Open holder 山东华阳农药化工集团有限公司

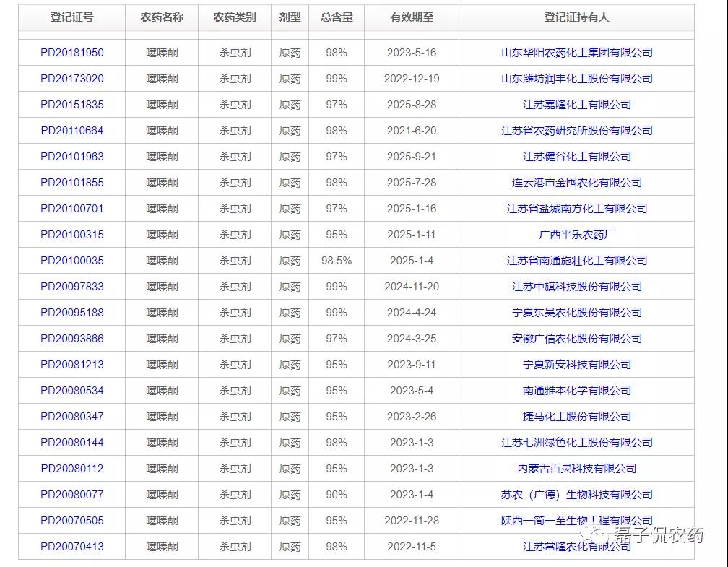point(576,53)
